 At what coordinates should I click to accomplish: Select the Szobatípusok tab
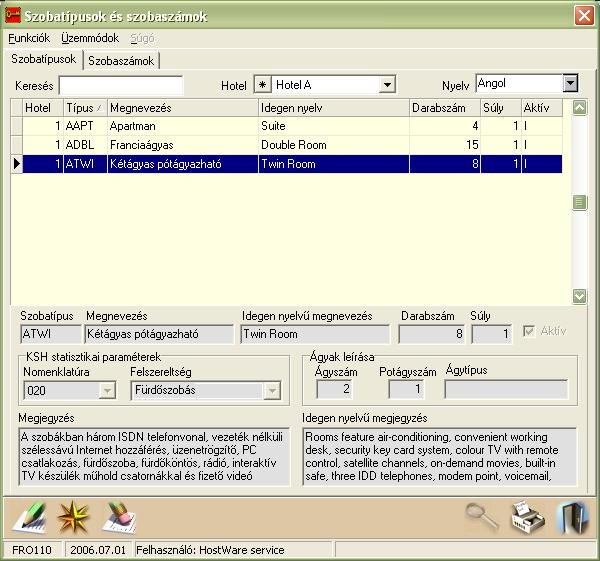[44, 59]
